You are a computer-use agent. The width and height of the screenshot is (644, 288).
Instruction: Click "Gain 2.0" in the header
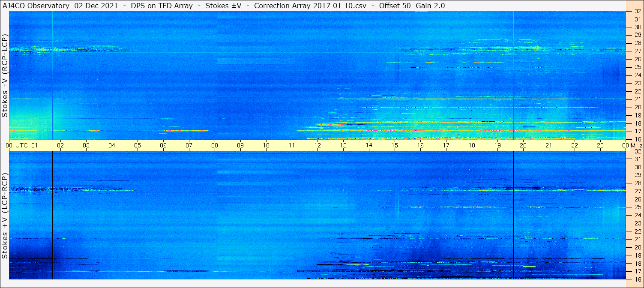pos(430,6)
